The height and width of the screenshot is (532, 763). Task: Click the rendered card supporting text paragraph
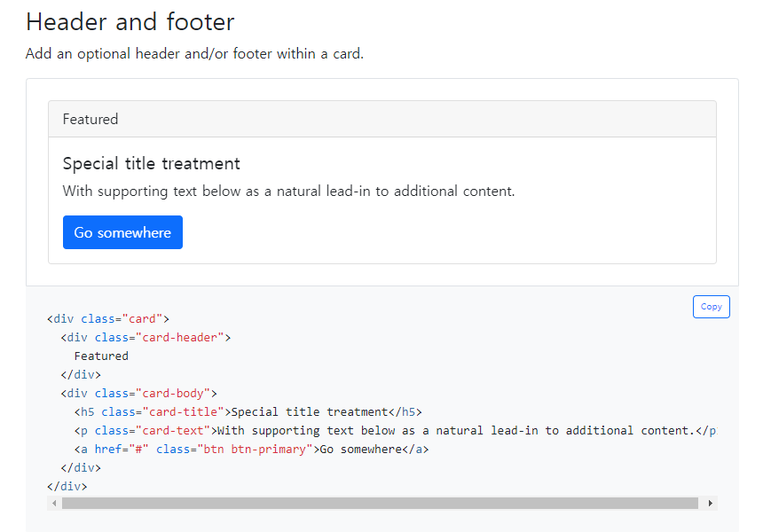(288, 191)
